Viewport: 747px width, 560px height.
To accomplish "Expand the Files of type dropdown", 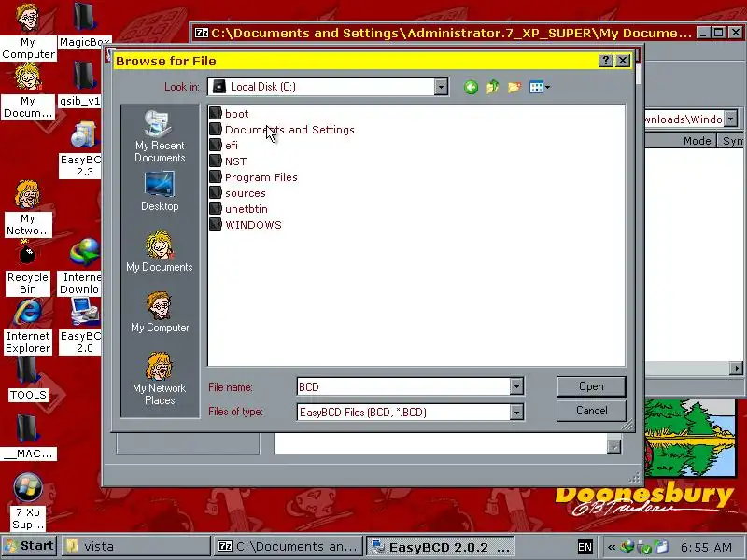I will pyautogui.click(x=516, y=412).
